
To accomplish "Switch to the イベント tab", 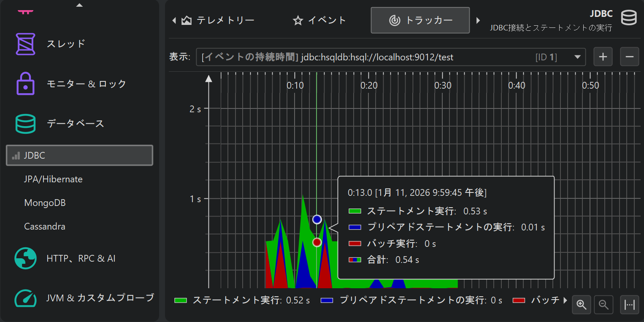I will click(319, 20).
